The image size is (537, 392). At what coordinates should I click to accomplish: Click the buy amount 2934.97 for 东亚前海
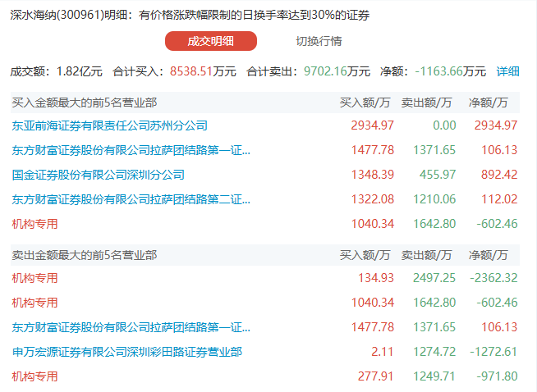[372, 125]
